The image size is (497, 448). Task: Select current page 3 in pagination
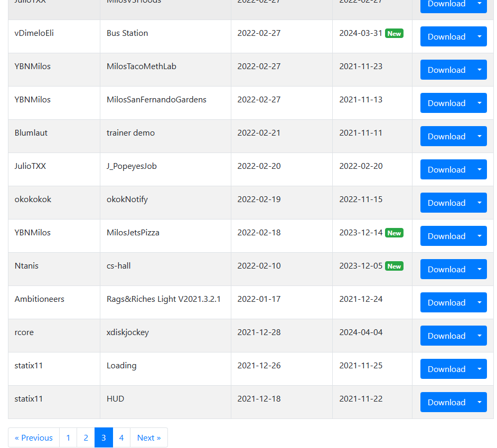(104, 437)
